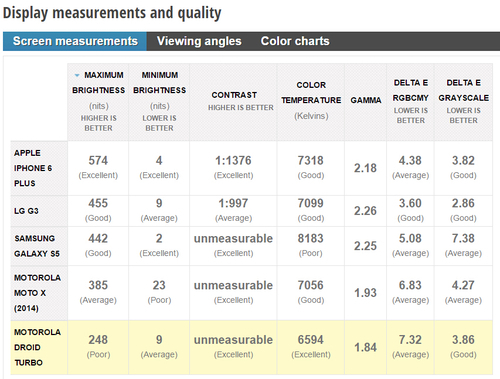Click the 385 maximum brightness value
This screenshot has width=500, height=379.
pyautogui.click(x=98, y=285)
